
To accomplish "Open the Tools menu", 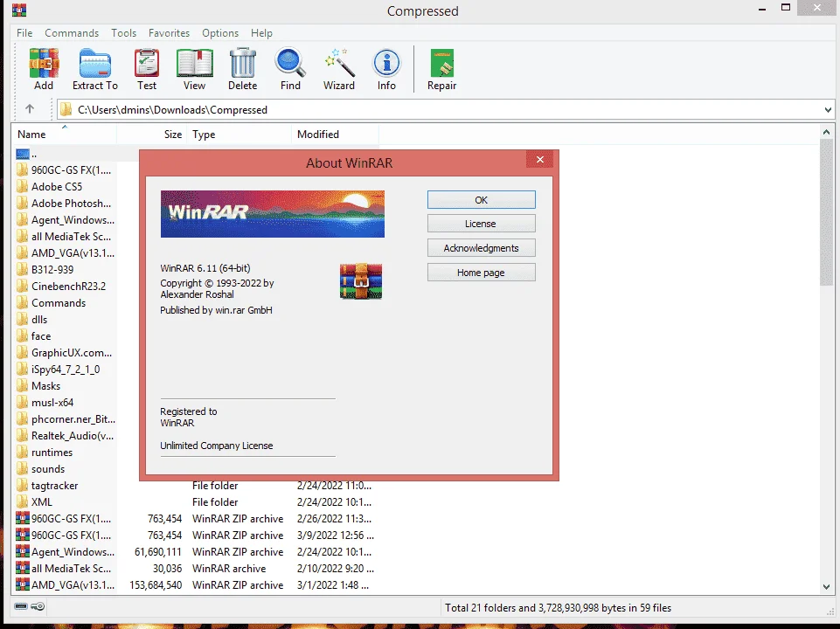I will point(124,32).
